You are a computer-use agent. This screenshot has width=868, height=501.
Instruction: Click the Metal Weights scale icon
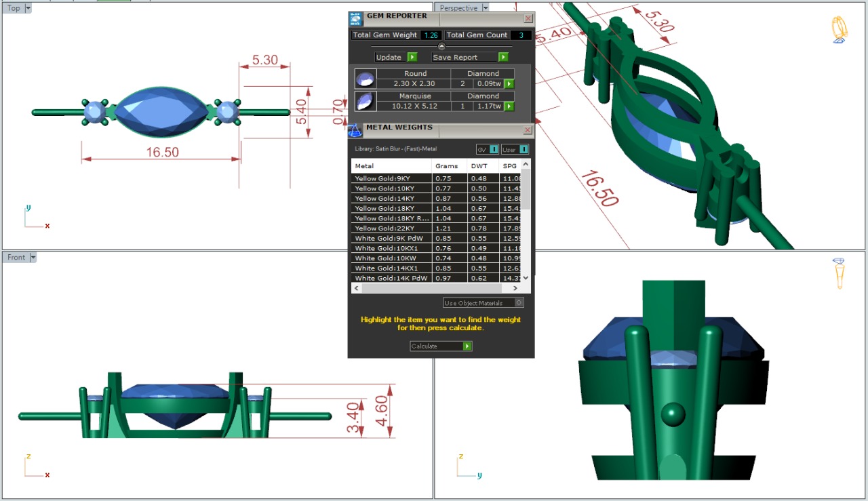355,130
